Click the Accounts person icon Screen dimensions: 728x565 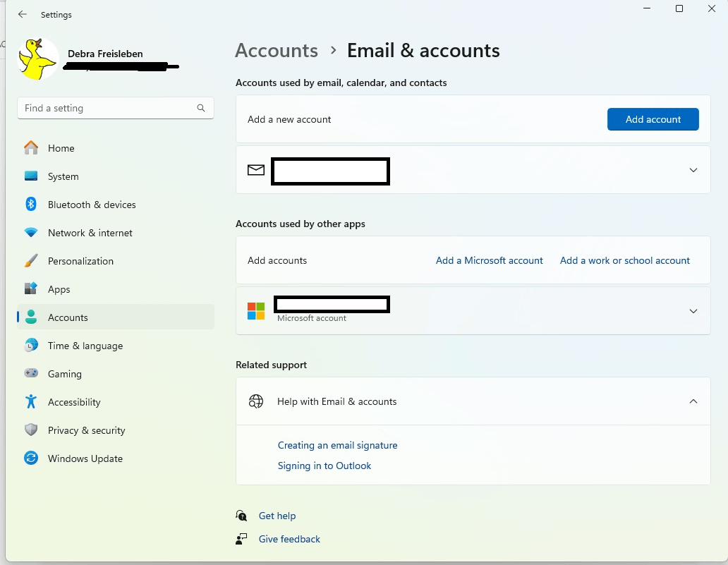(31, 317)
